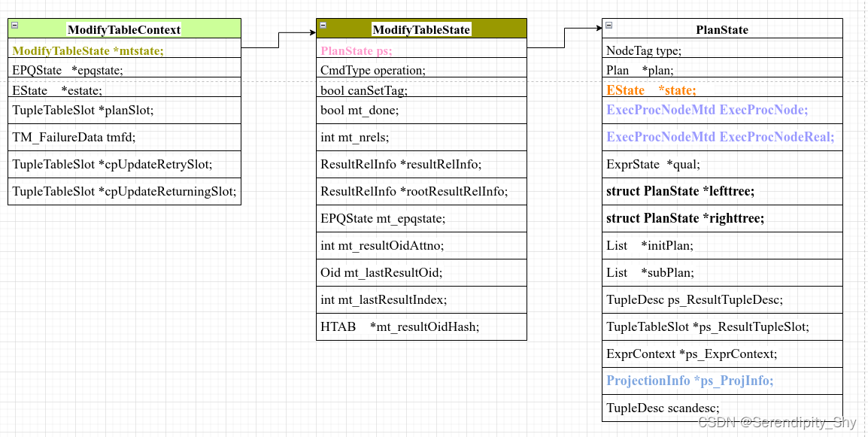Select the row 'struct PlanState *righttree;'
Viewport: 868px width, 437px height.
coord(722,218)
